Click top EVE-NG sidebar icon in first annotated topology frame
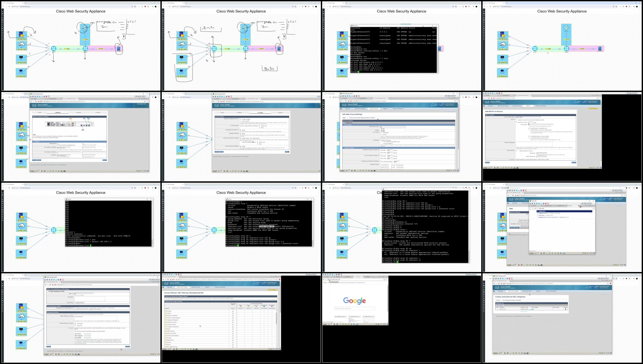 (3, 11)
